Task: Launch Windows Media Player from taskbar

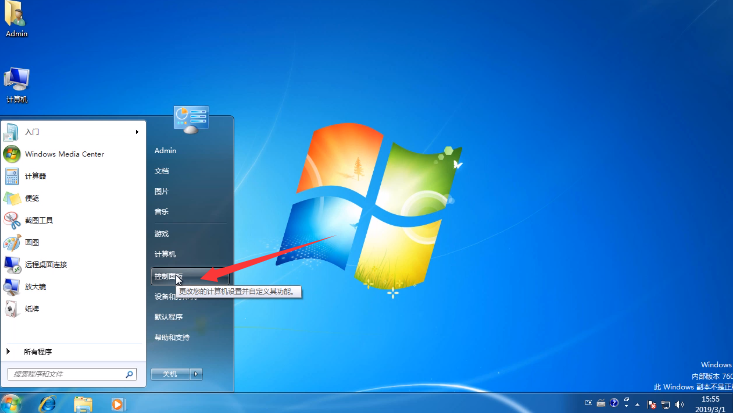Action: [117, 404]
